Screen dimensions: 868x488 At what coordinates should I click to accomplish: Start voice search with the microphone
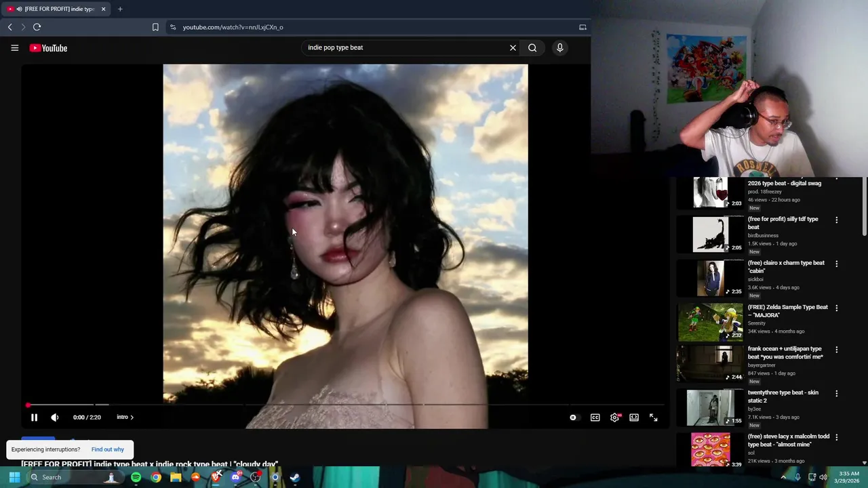[559, 47]
